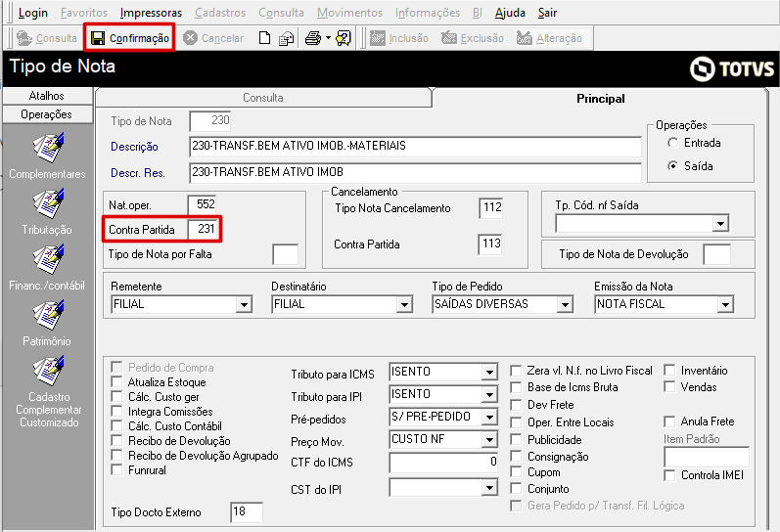This screenshot has height=532, width=780.
Task: Open the printer dropdown arrow
Action: [x=328, y=38]
